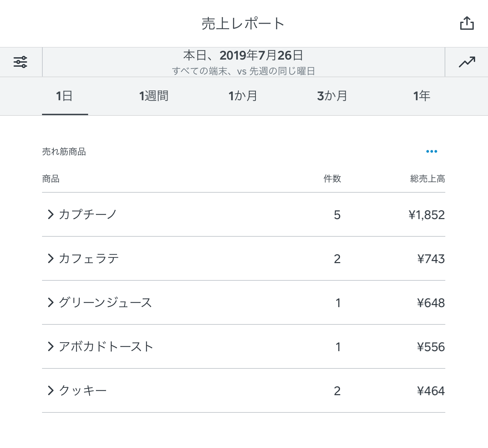
Task: Switch to the 1年 tab
Action: click(x=421, y=96)
